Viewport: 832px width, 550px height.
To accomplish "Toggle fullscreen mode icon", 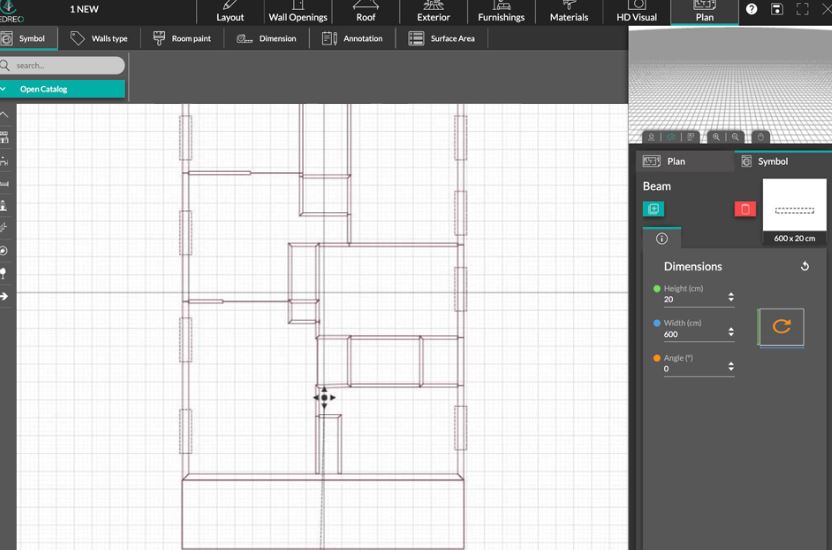I will coord(802,9).
